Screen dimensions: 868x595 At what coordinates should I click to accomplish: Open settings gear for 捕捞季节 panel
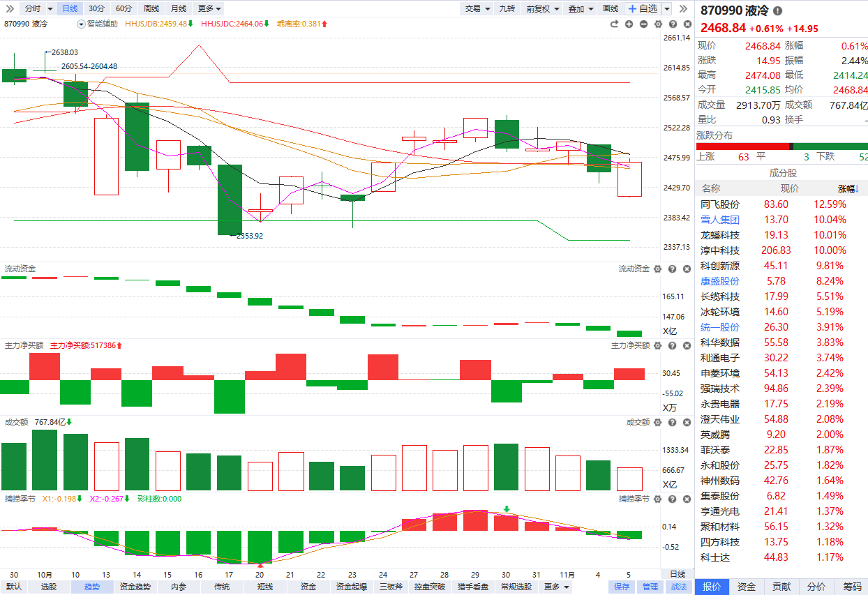(x=657, y=499)
